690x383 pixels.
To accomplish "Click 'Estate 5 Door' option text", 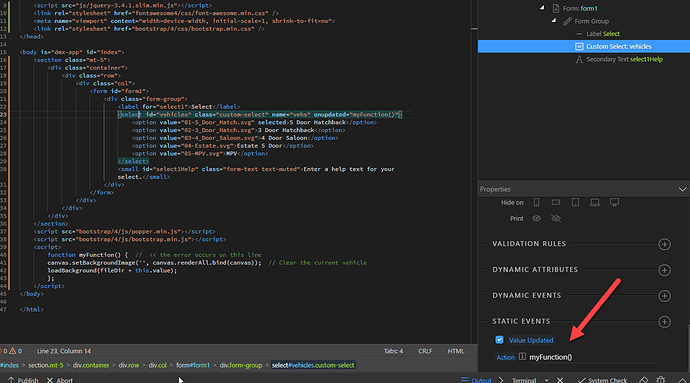I will coord(260,146).
